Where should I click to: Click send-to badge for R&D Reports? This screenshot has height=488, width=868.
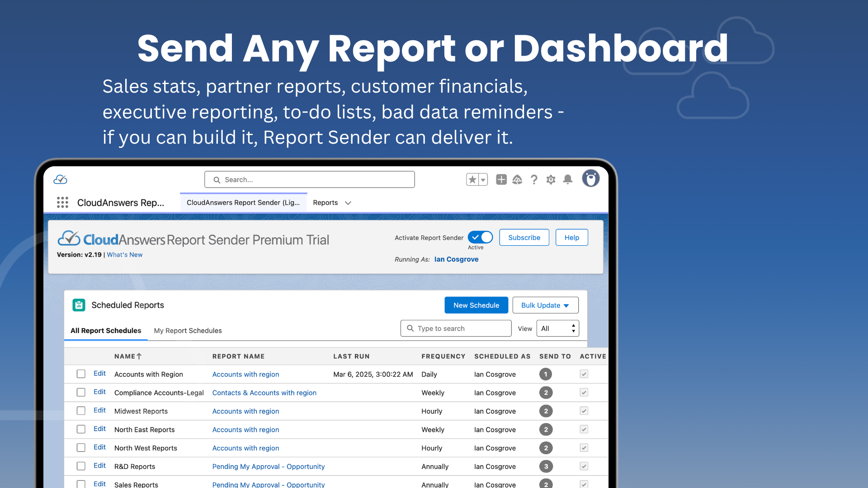546,466
